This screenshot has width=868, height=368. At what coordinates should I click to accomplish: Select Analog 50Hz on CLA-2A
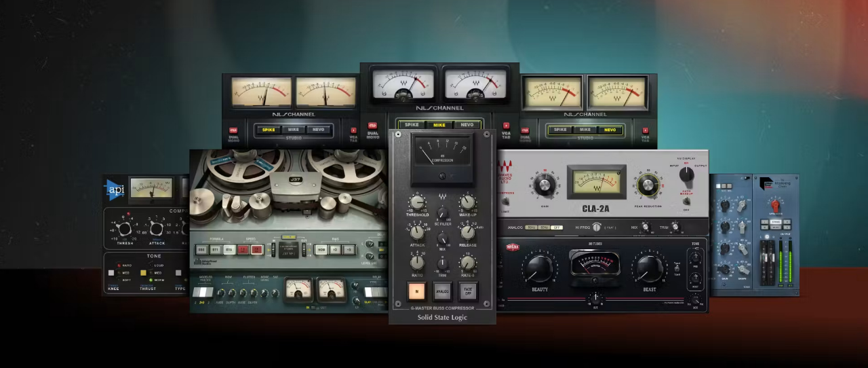532,227
